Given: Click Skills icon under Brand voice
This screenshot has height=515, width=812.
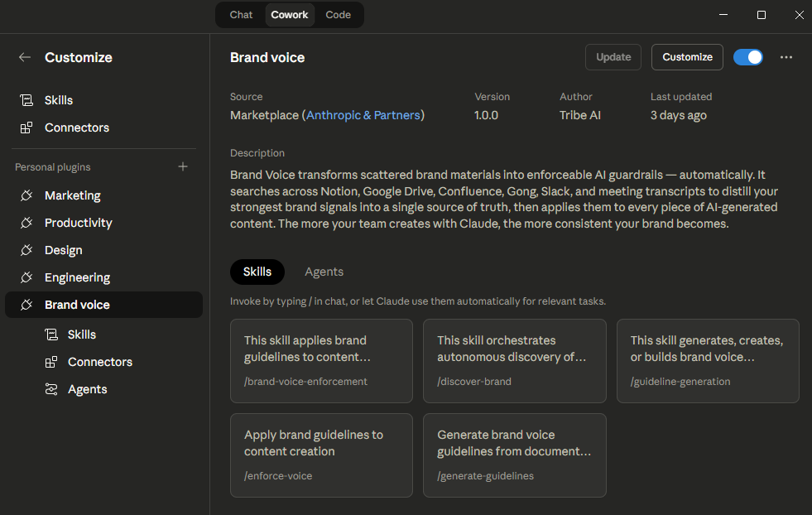Looking at the screenshot, I should 51,335.
